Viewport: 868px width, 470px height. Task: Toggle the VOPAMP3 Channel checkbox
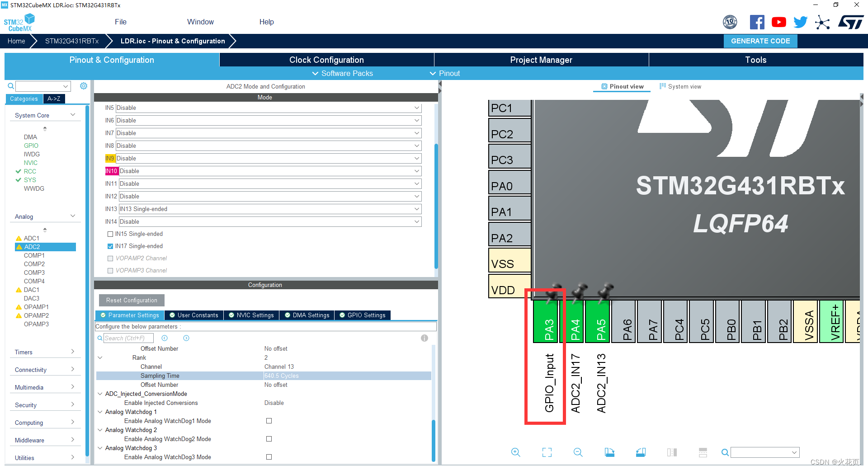coord(110,271)
